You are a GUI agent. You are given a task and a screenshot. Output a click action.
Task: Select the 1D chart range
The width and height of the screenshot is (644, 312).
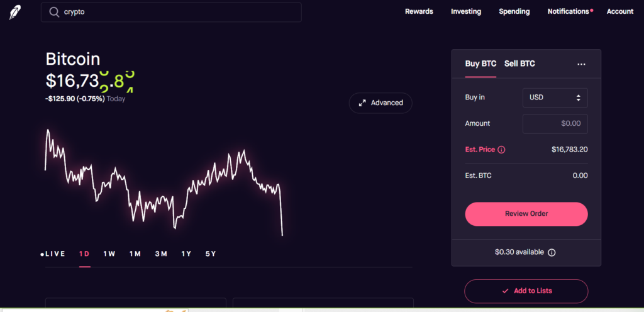84,253
